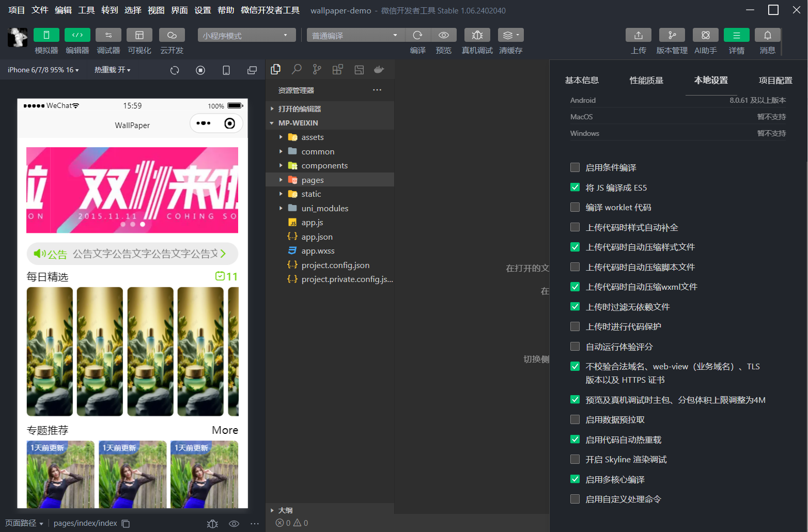
Task: Open the 热重载 开 dropdown
Action: 112,70
